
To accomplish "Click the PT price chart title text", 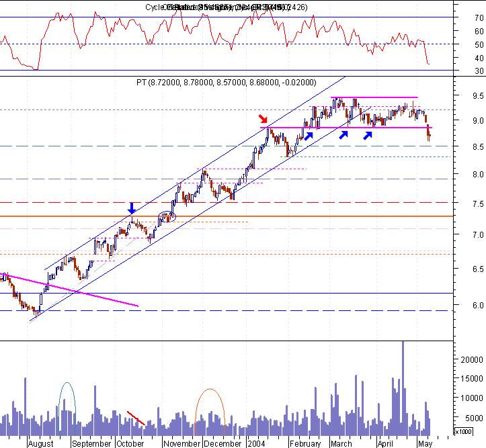I will click(227, 83).
